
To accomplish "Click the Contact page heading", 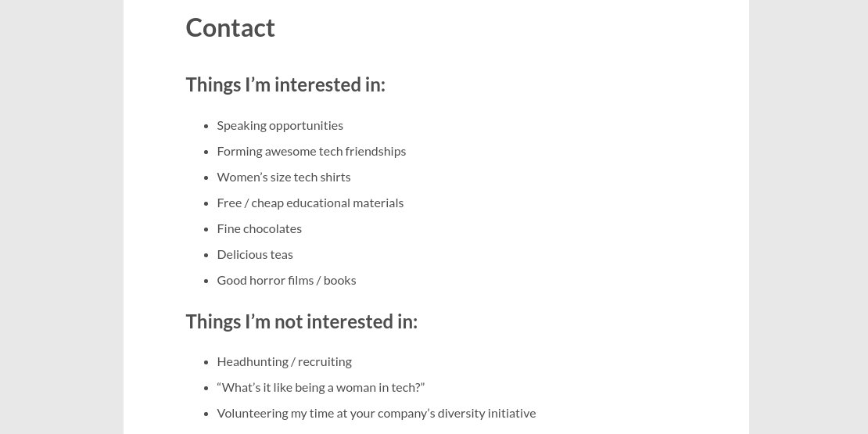I will point(230,27).
